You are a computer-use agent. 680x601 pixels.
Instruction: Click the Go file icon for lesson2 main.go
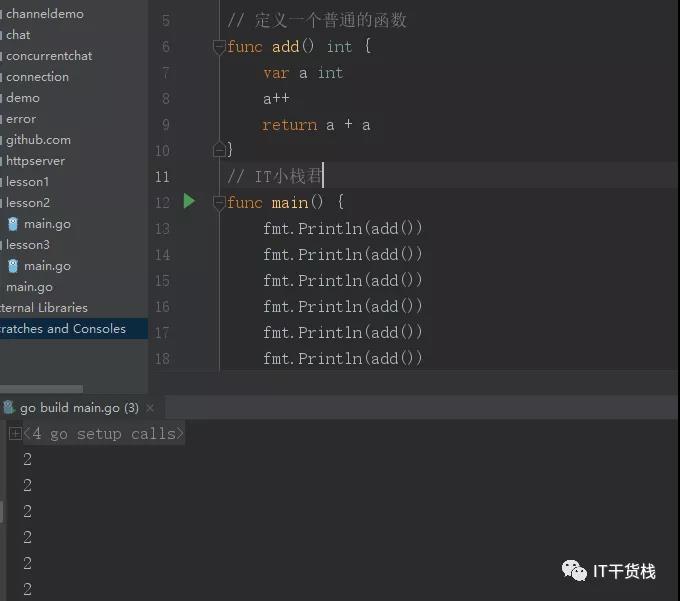coord(13,224)
